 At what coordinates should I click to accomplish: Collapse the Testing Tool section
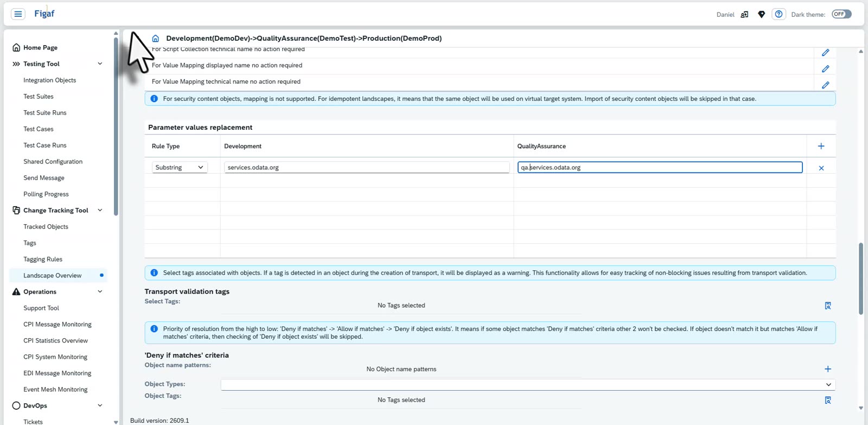click(x=100, y=64)
